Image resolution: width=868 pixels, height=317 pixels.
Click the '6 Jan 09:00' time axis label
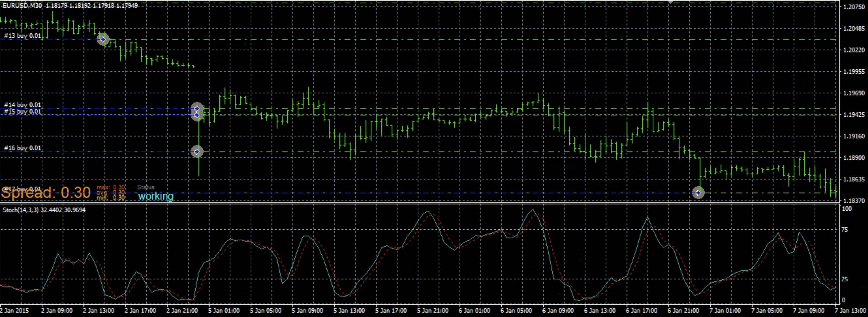tap(558, 310)
